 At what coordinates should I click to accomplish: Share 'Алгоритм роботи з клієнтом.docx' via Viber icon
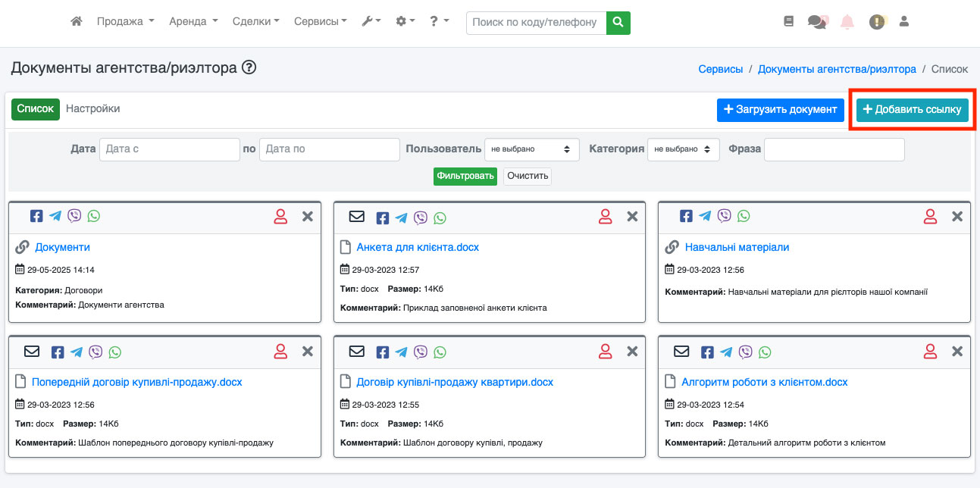pyautogui.click(x=746, y=352)
